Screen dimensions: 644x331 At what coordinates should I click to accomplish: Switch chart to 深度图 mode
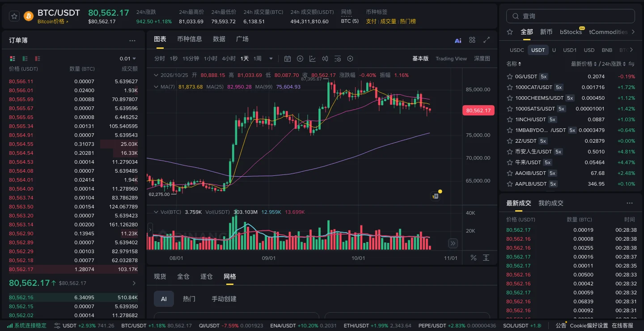click(x=482, y=59)
